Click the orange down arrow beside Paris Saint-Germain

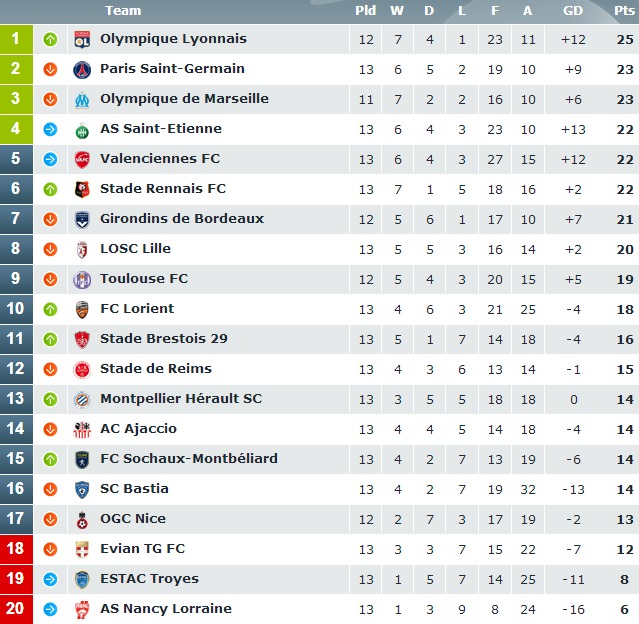click(51, 70)
